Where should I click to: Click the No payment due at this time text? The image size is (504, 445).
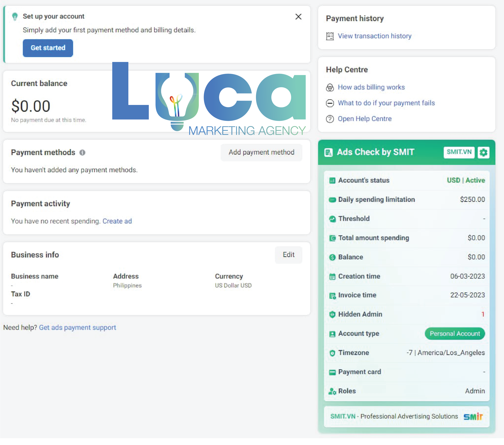(x=49, y=120)
